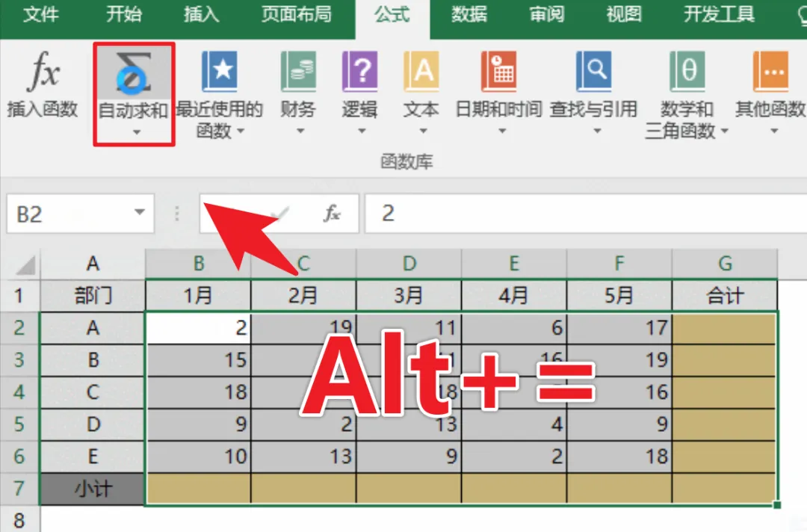
Task: Select row 1 header
Action: click(19, 296)
